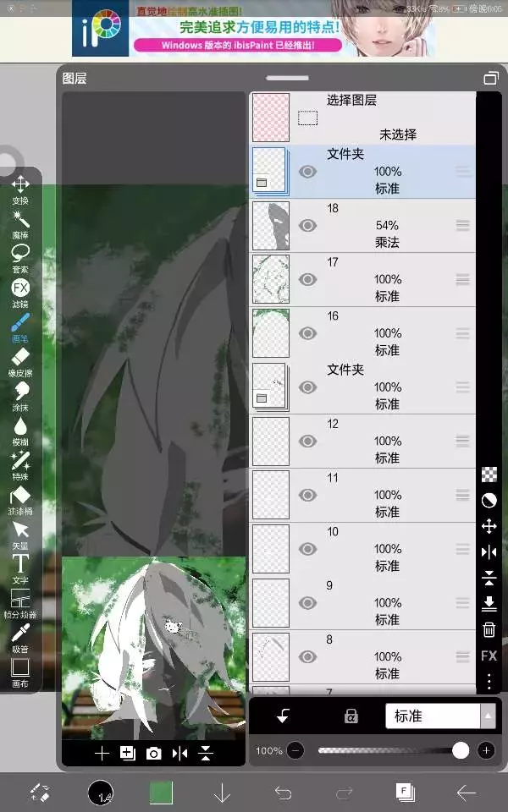The height and width of the screenshot is (812, 508).
Task: Click the checkerboard icon in the right strip
Action: coord(489,475)
